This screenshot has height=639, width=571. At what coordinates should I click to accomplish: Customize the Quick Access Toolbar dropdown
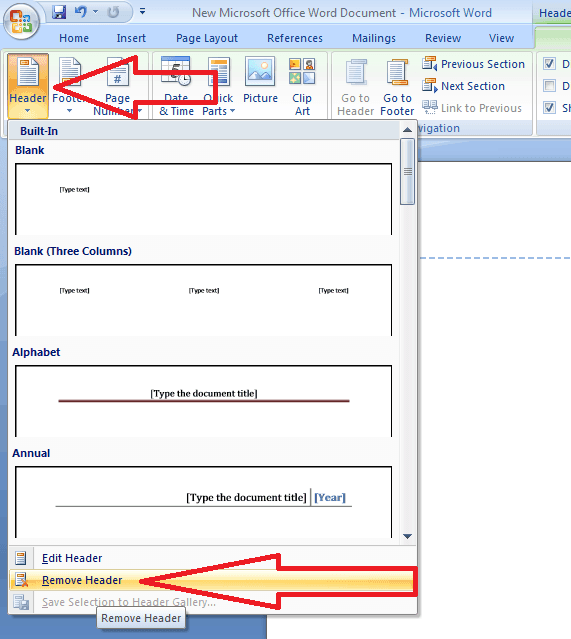(x=142, y=11)
